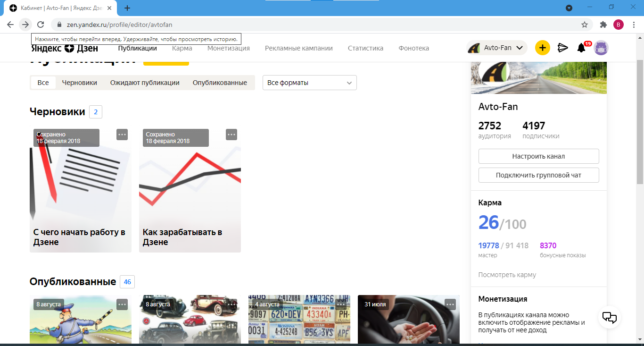Select the 'Черновики' filter tab
The height and width of the screenshot is (346, 644).
point(80,83)
